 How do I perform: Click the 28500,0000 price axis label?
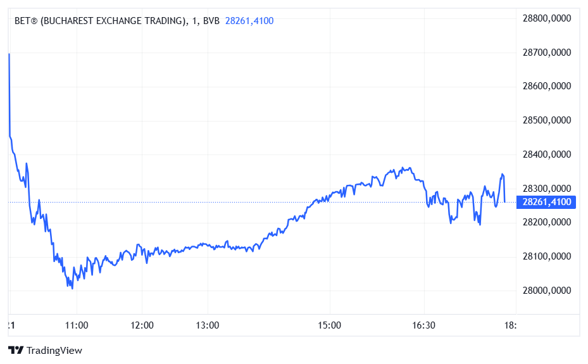pyautogui.click(x=545, y=120)
